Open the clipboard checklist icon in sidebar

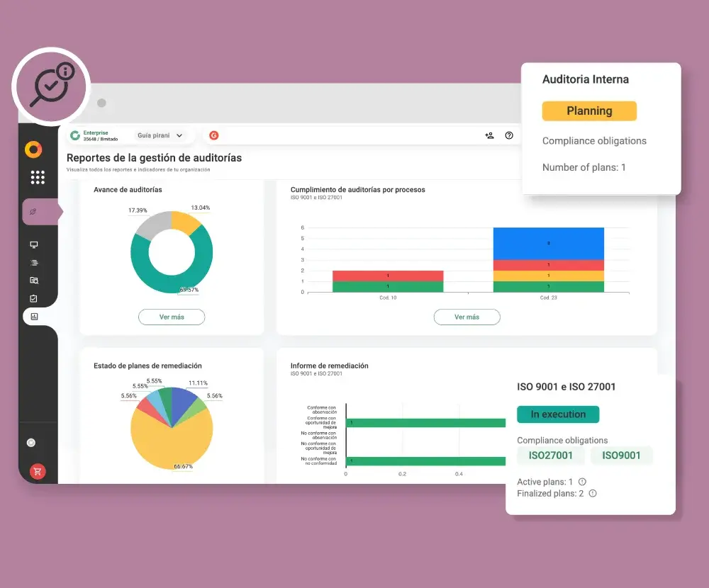tap(34, 298)
